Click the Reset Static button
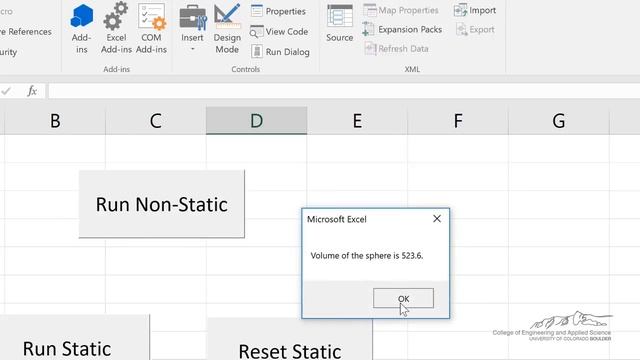640x360 pixels. click(x=289, y=340)
